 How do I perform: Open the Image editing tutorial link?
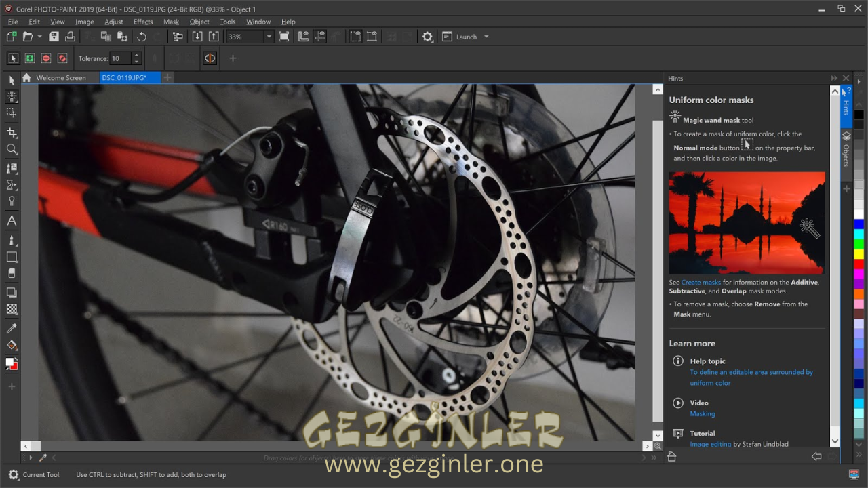tap(710, 444)
